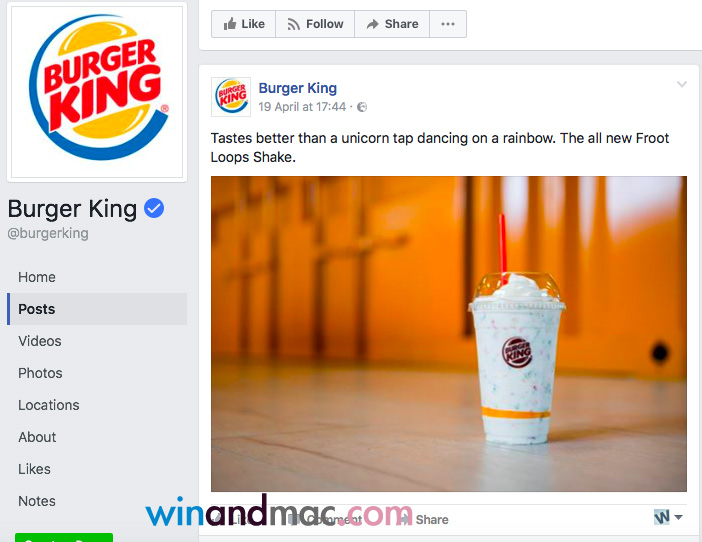View Burger King Locations
This screenshot has width=702, height=542.
click(49, 405)
